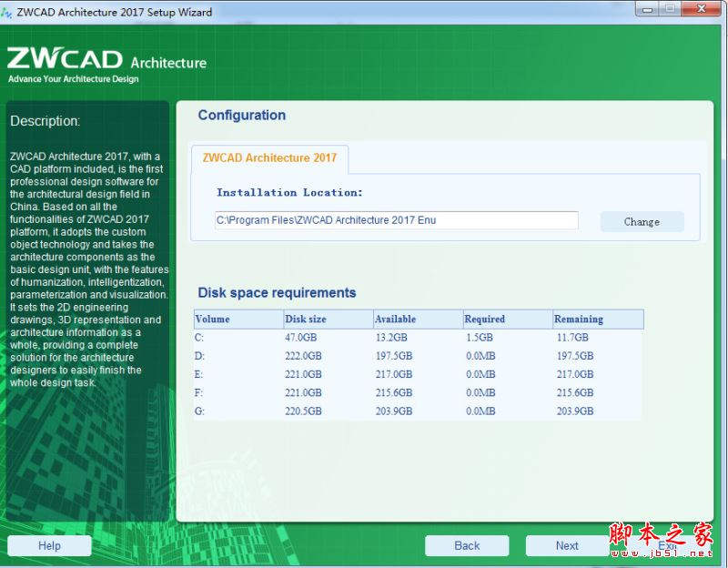The width and height of the screenshot is (728, 568).
Task: Click the 215.6GB available value for F:
Action: click(x=394, y=392)
